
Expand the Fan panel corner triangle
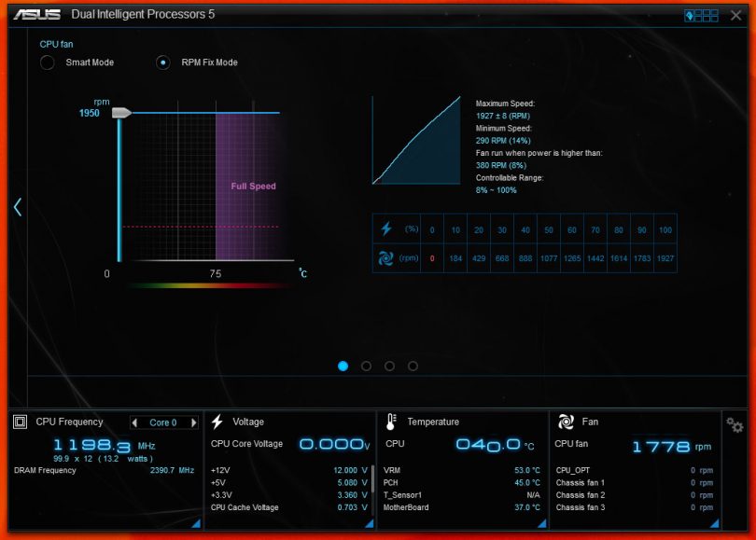click(715, 524)
